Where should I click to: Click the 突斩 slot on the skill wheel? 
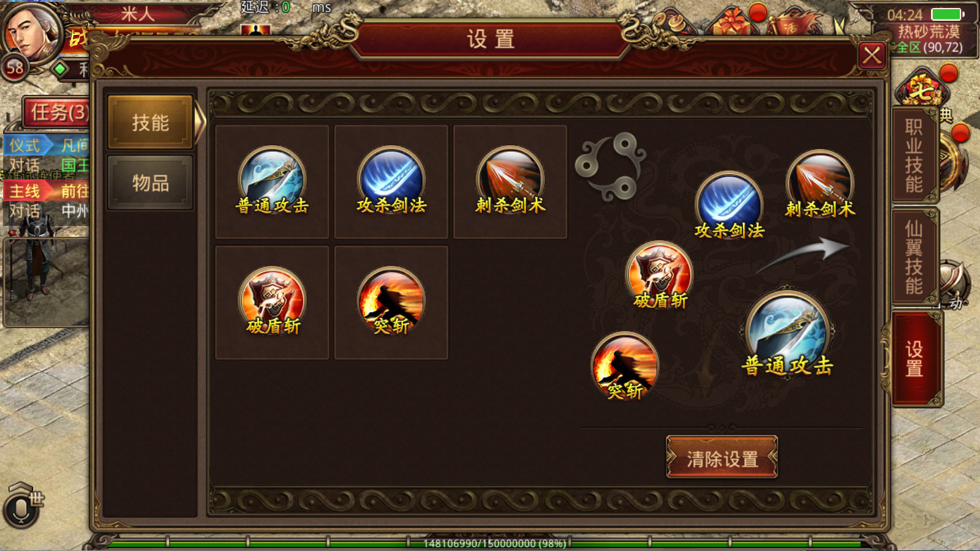point(625,366)
